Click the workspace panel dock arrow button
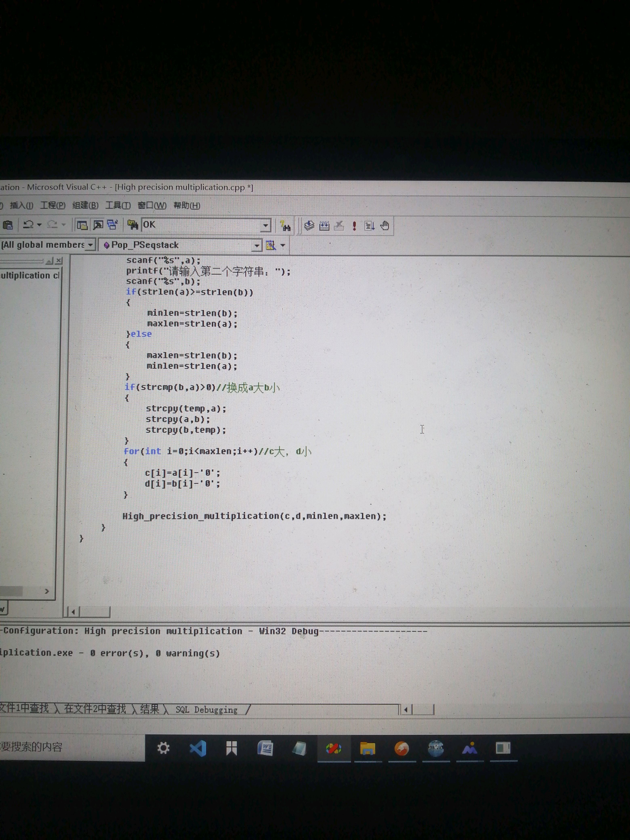The height and width of the screenshot is (840, 630). (49, 261)
